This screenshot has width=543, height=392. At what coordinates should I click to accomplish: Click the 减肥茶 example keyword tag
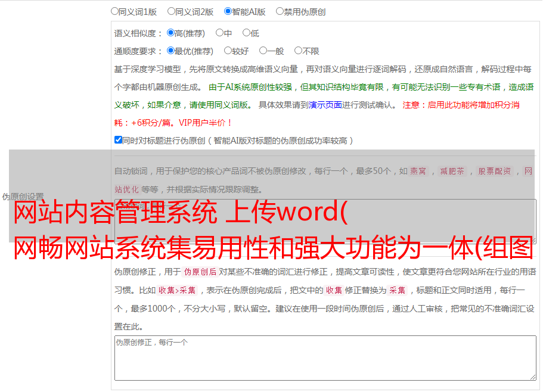coord(452,171)
